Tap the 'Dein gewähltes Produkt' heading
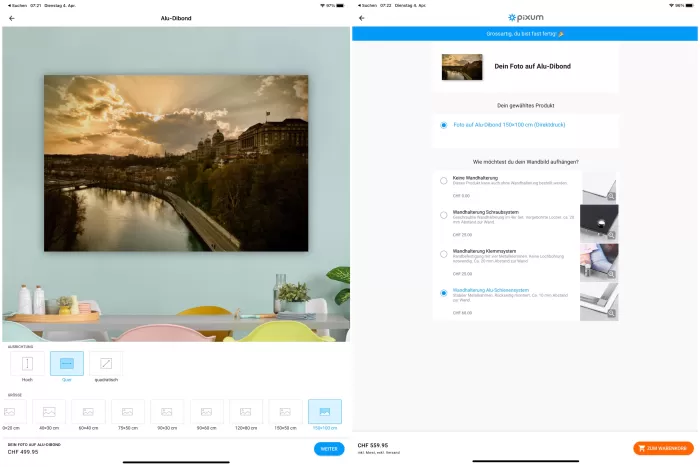Screen dimensions: 700x467 tap(525, 106)
